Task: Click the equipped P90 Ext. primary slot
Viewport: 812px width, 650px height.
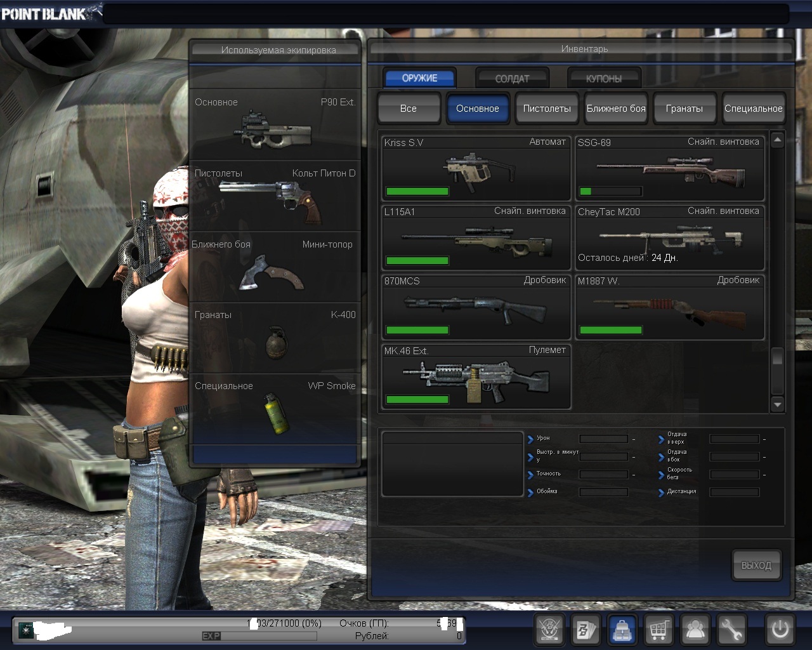Action: [x=275, y=125]
